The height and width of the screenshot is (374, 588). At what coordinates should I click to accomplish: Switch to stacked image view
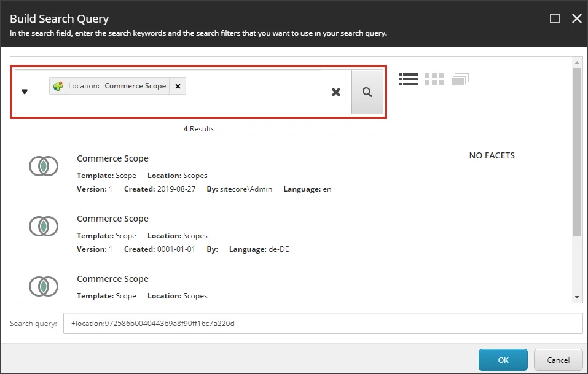point(460,79)
